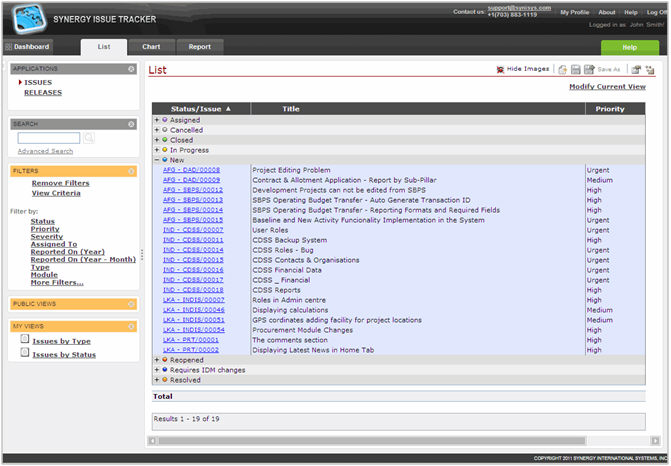Collapse the My Views panel header icon
Image resolution: width=671 pixels, height=466 pixels.
(x=131, y=326)
